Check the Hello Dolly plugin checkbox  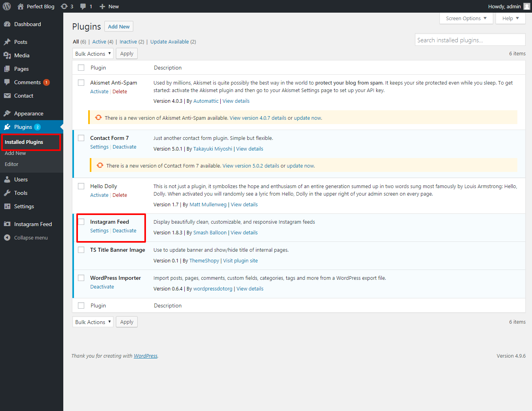tap(81, 186)
